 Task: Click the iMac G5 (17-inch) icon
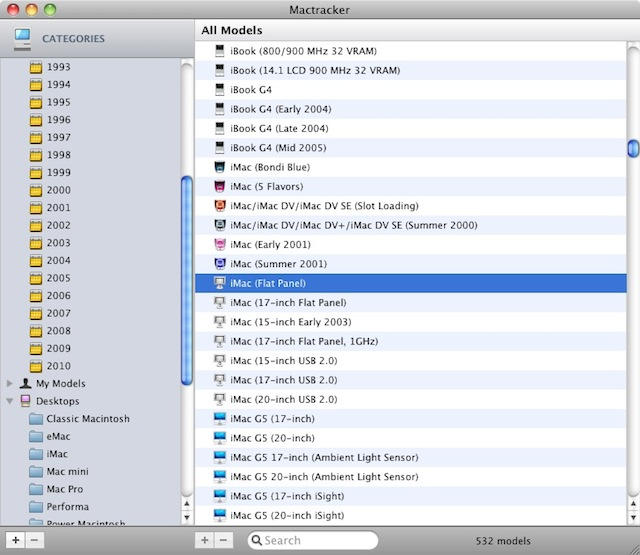point(220,419)
